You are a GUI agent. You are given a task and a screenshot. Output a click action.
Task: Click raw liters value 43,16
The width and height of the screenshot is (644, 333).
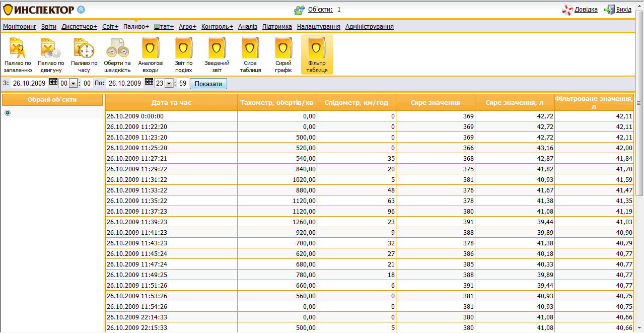click(545, 148)
